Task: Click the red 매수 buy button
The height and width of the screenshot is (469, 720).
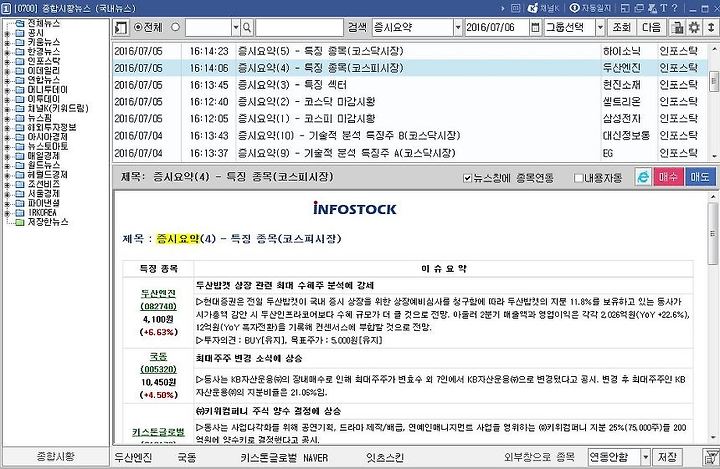Action: coord(668,177)
